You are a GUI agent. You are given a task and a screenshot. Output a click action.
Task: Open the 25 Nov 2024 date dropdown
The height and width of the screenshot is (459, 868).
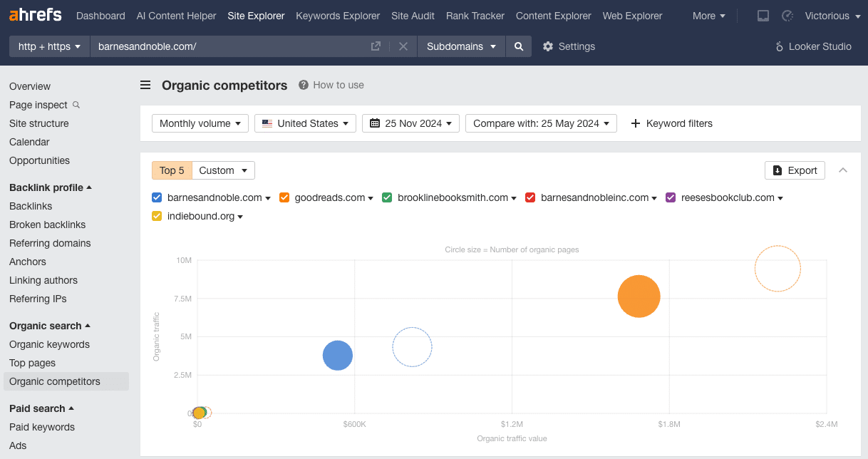[410, 123]
